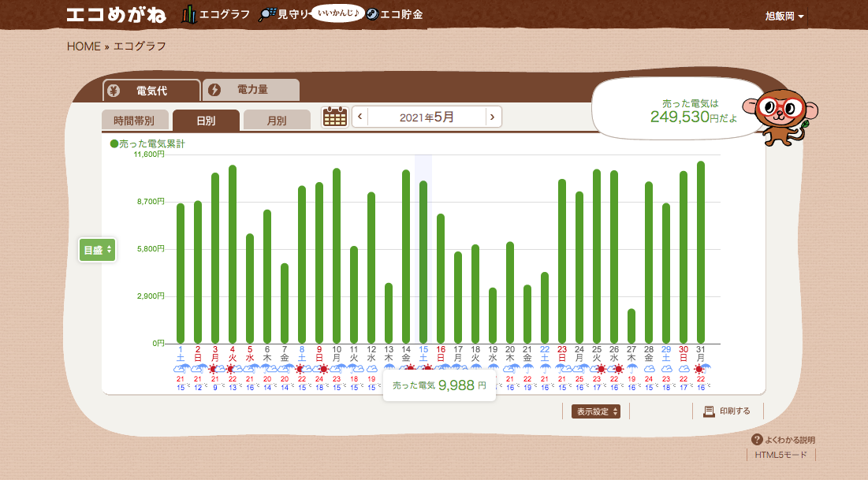Open the エコグラフ header menu item
Screen dimensions: 868x480
tap(224, 14)
